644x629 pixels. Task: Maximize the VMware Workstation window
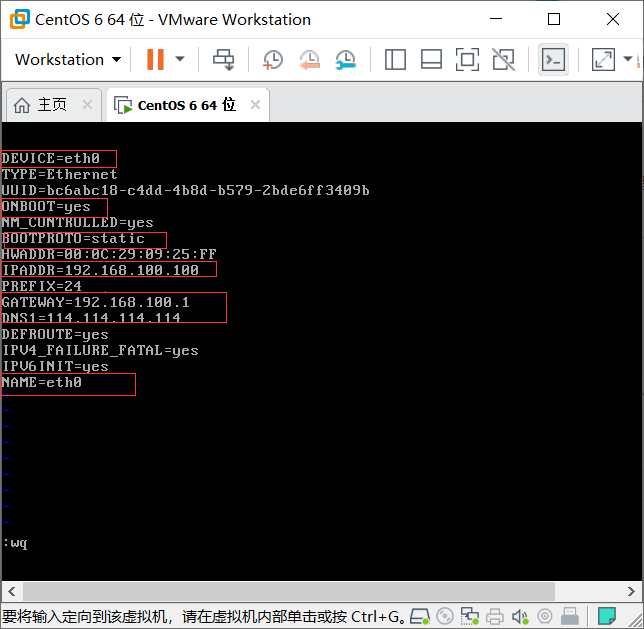pyautogui.click(x=554, y=19)
